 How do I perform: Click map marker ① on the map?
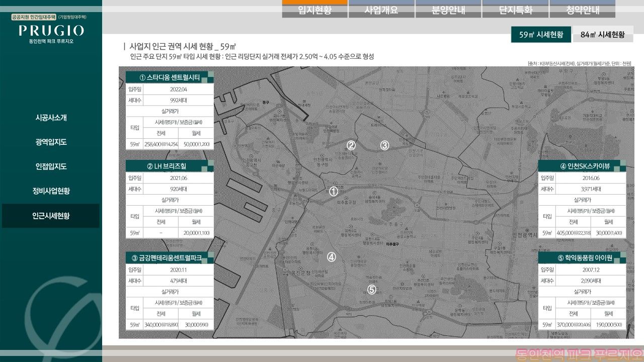tap(333, 192)
